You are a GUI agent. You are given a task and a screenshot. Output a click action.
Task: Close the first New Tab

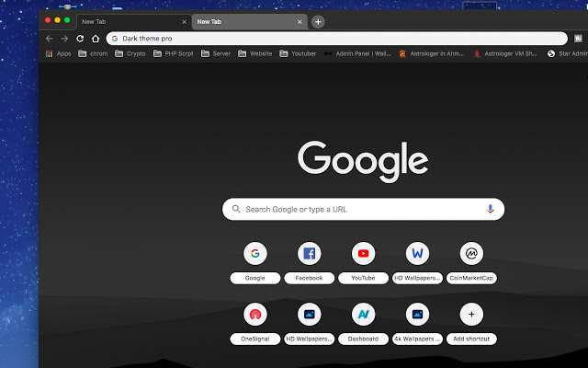tap(184, 22)
